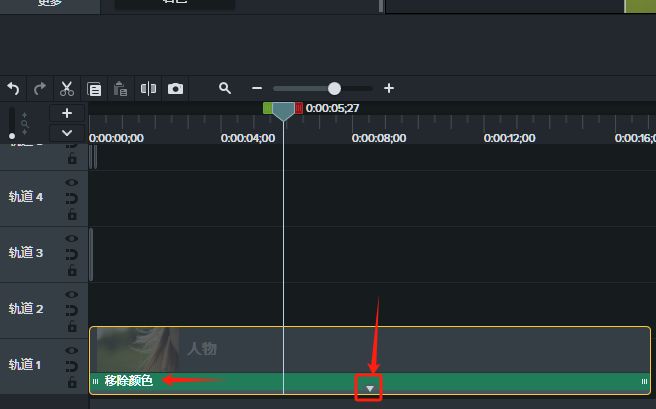Click the 0:00:08;00 mark on the ruler

coord(379,138)
